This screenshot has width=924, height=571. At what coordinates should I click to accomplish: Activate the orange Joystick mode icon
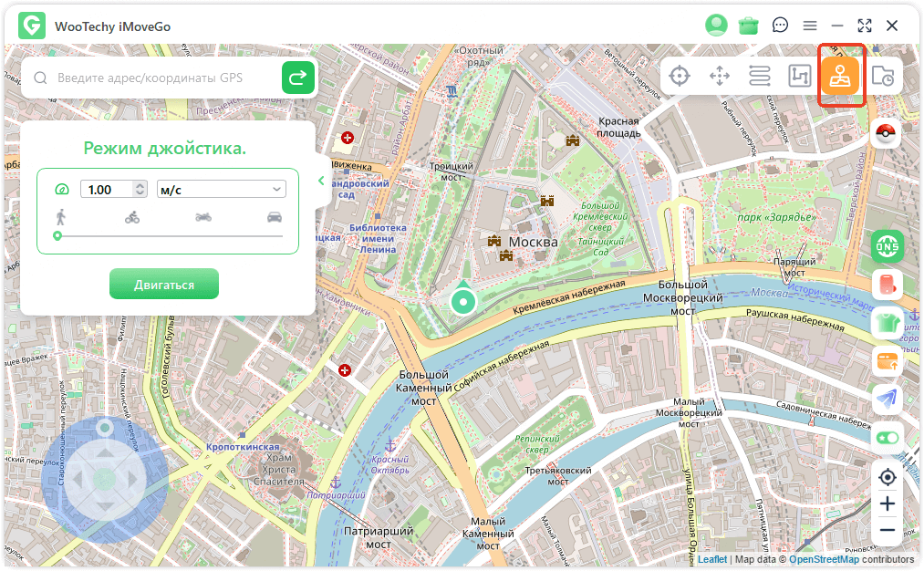tap(840, 76)
